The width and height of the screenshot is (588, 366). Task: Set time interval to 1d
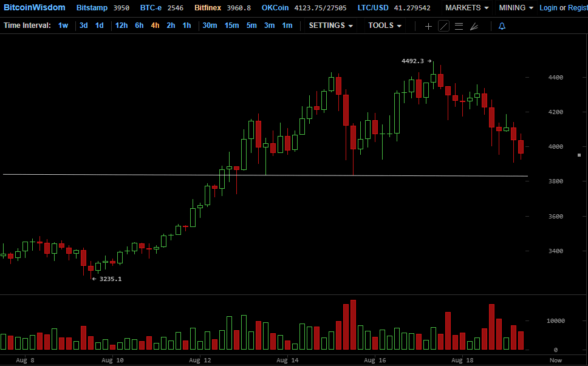99,25
